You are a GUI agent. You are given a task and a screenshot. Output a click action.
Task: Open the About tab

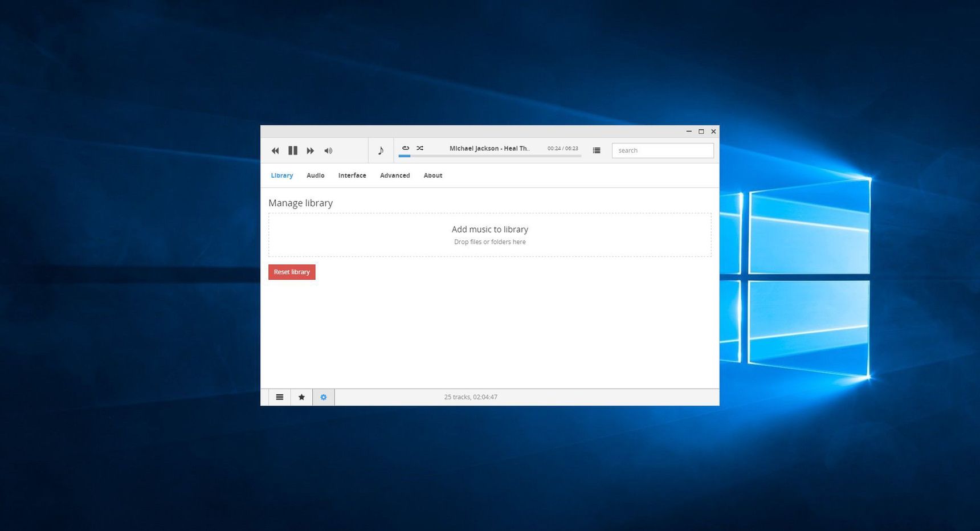tap(433, 175)
